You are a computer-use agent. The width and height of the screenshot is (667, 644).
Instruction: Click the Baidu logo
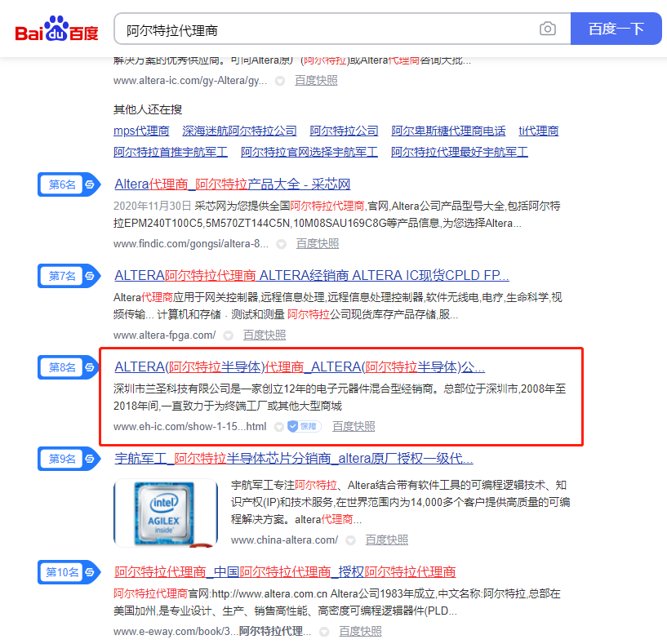click(x=56, y=29)
